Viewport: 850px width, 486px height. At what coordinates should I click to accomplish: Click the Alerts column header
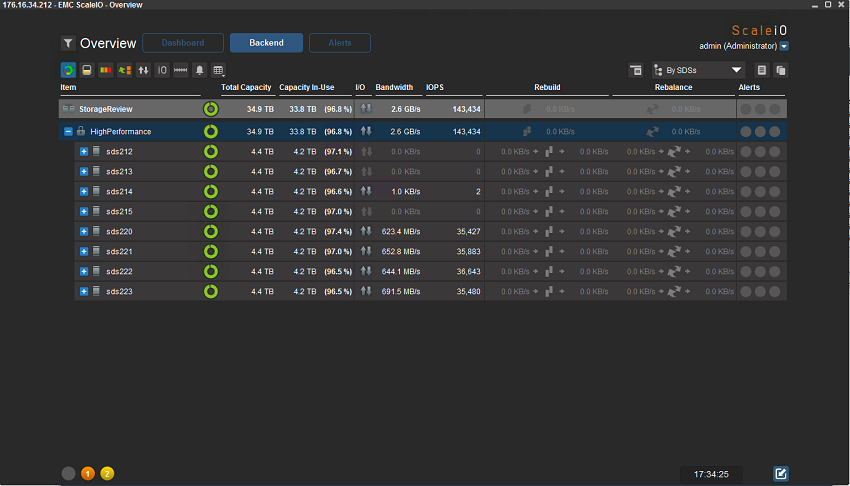pyautogui.click(x=749, y=87)
